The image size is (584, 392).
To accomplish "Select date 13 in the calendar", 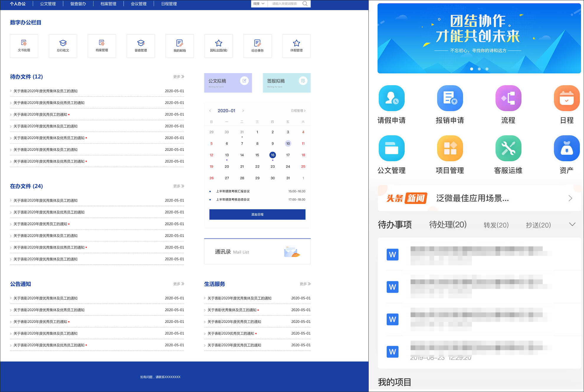I will 227,155.
